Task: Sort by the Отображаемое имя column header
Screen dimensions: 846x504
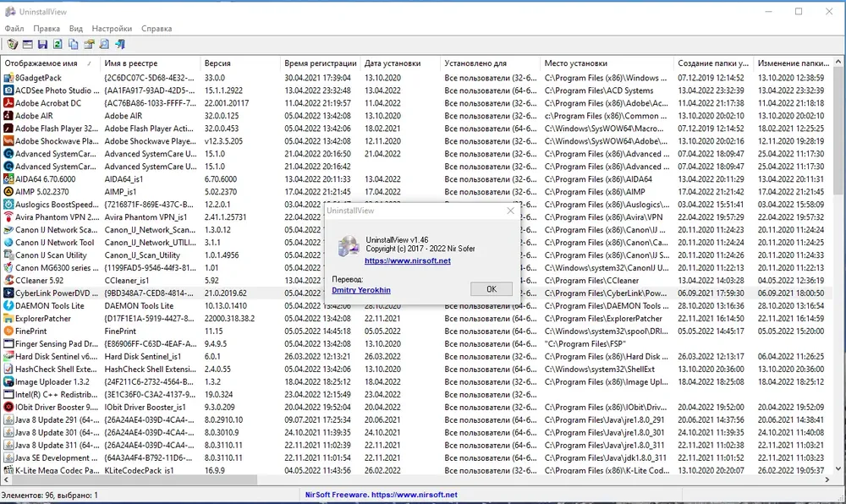Action: click(x=50, y=63)
